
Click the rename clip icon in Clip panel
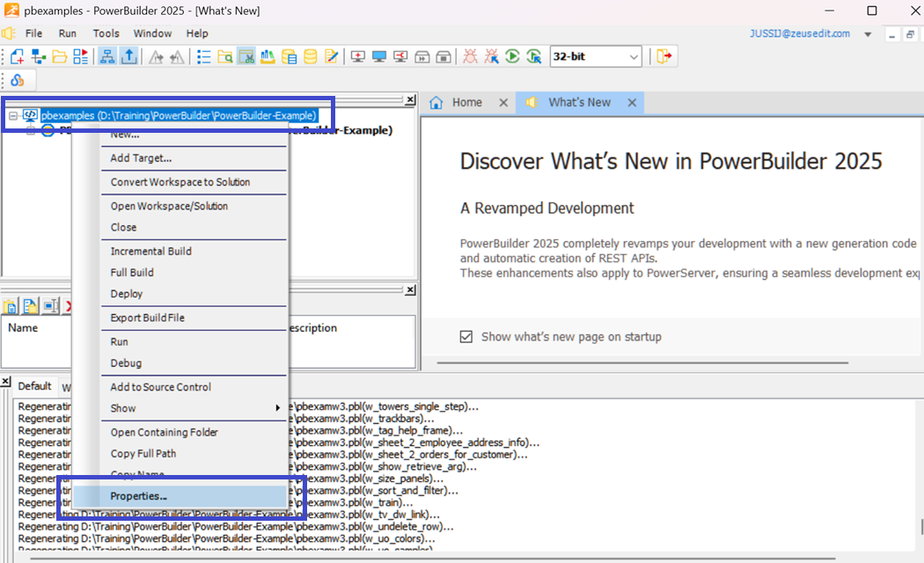click(x=51, y=306)
